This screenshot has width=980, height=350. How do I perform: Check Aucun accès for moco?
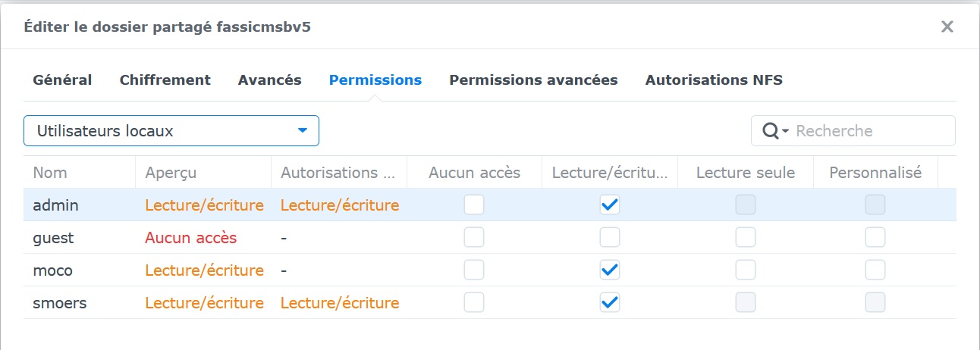474,270
